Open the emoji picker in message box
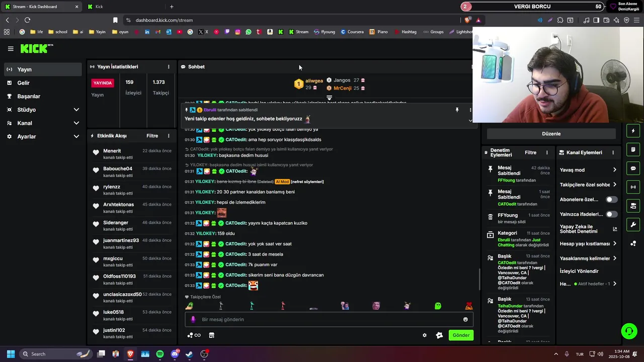This screenshot has height=362, width=644. (x=465, y=319)
